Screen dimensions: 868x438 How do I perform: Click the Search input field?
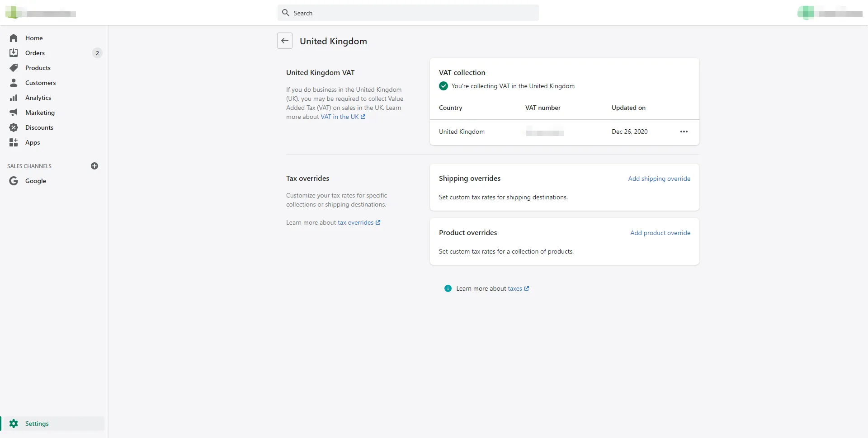click(408, 13)
